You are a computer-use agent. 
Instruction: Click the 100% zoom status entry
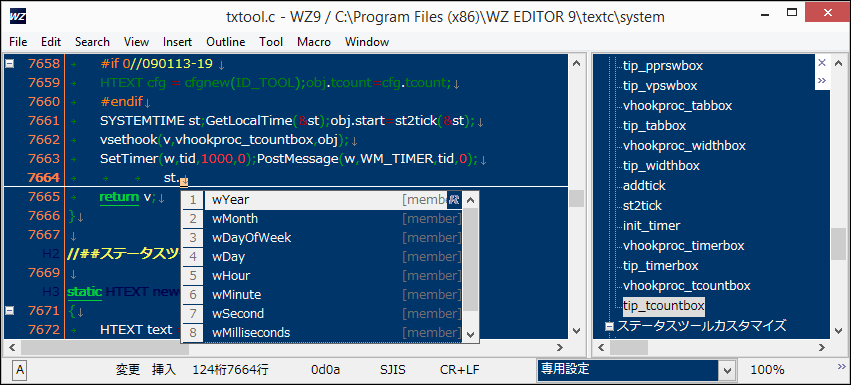767,370
